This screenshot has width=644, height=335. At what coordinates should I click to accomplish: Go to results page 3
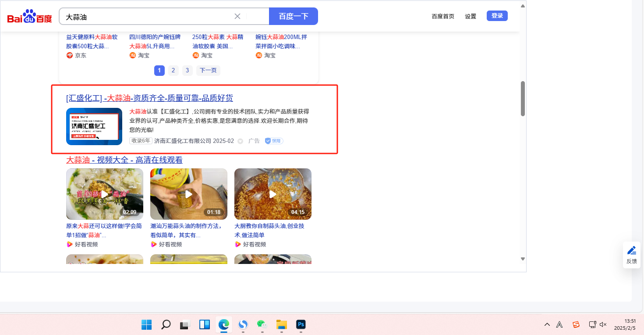coord(188,70)
